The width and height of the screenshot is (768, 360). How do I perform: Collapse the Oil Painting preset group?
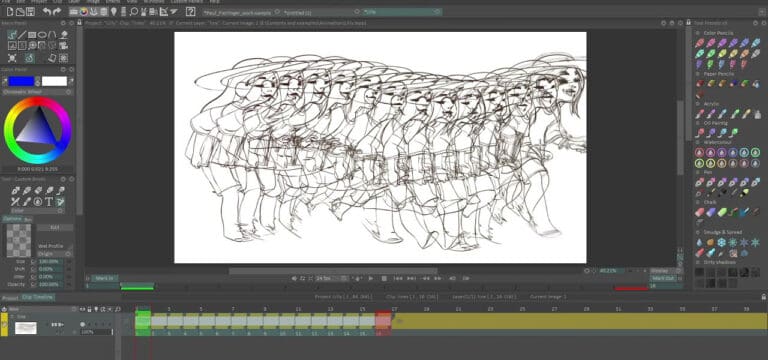click(697, 123)
